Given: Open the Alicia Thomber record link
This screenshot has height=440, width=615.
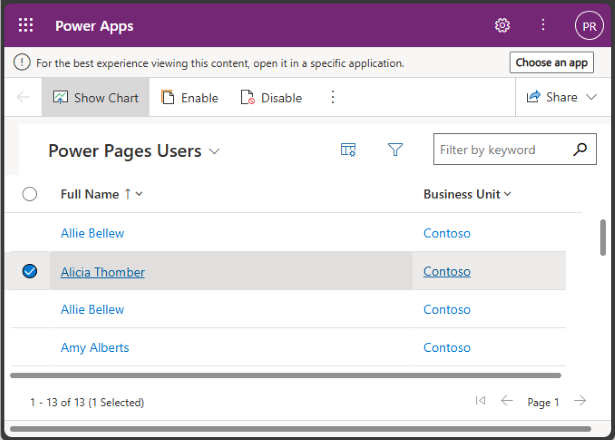Looking at the screenshot, I should pos(103,272).
